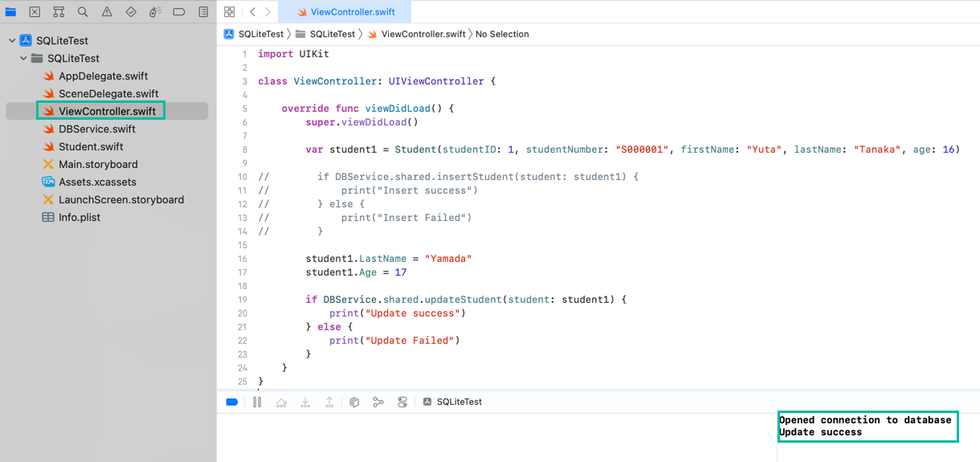Image resolution: width=980 pixels, height=462 pixels.
Task: Click commented 'print("Insert success")' line
Action: point(409,190)
